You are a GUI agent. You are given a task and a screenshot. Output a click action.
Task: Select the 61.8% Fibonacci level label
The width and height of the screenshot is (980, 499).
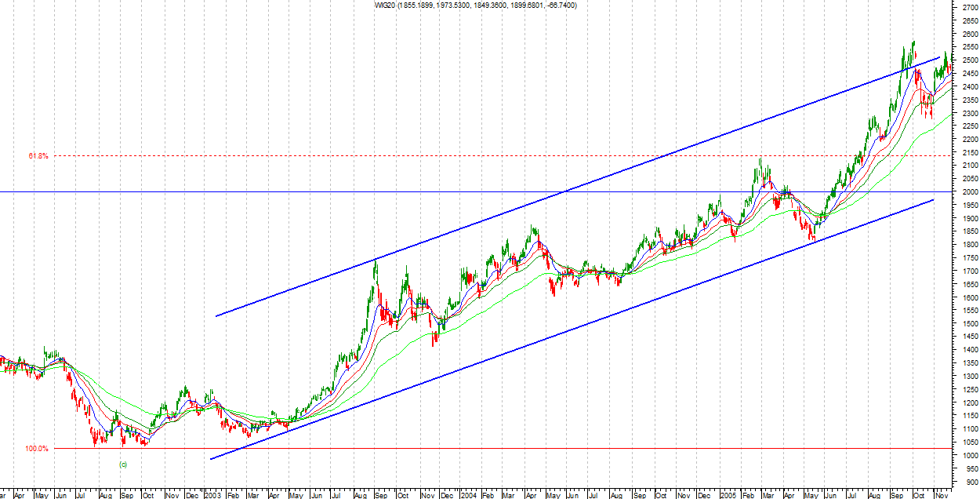click(x=38, y=156)
